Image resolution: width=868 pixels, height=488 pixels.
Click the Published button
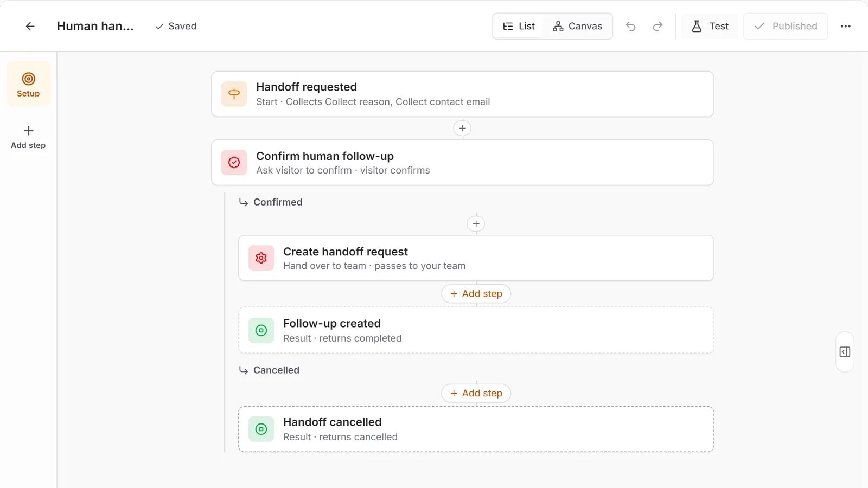click(786, 26)
